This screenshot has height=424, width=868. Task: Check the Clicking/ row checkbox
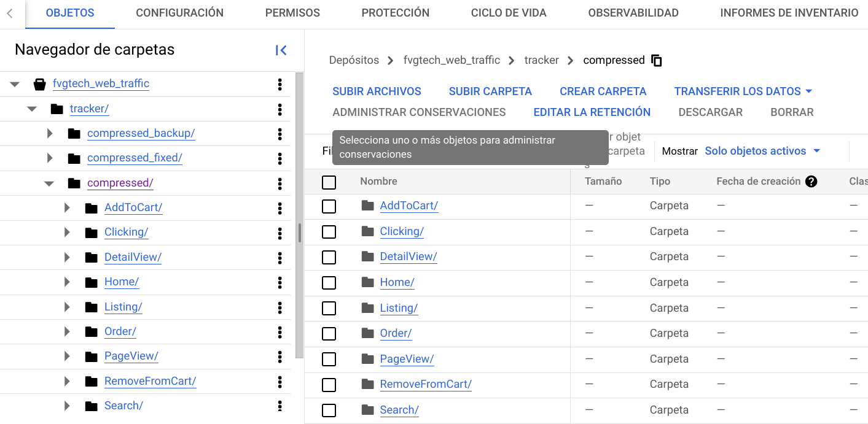[x=329, y=232]
